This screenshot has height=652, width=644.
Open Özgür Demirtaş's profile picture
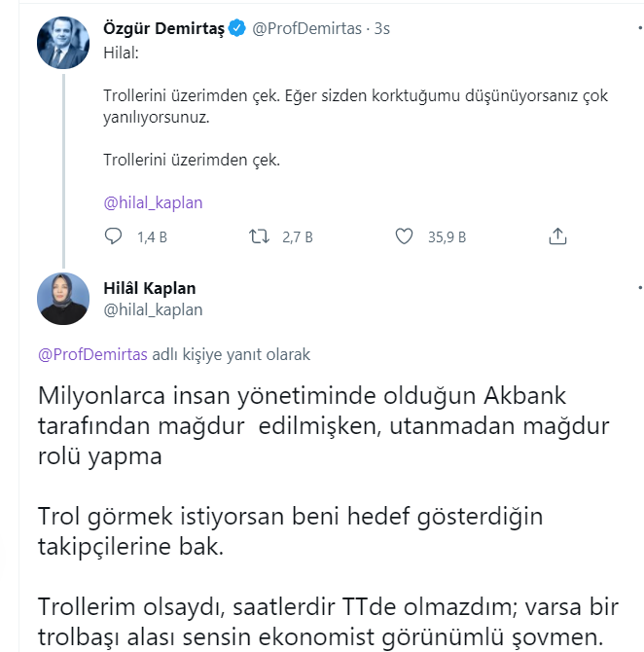(63, 43)
